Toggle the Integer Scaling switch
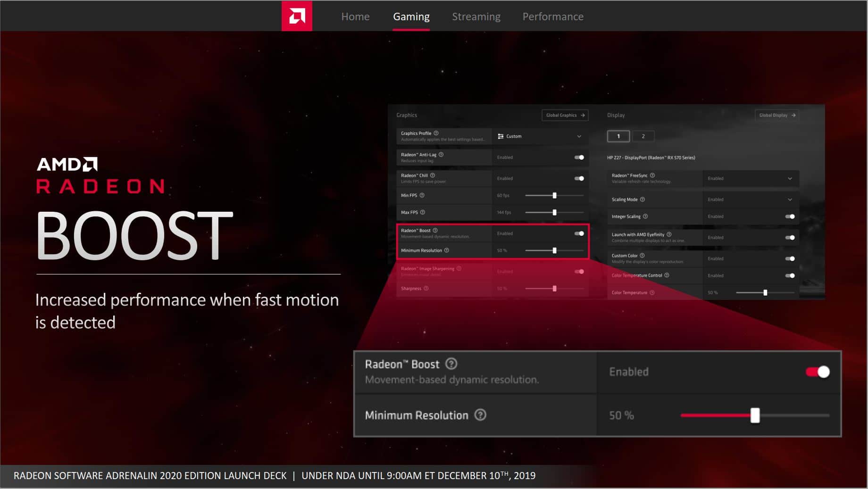868x489 pixels. click(x=790, y=216)
